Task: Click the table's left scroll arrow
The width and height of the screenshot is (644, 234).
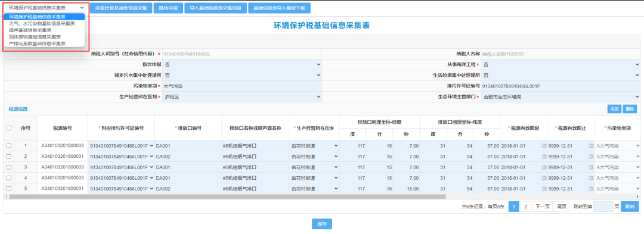Action: 6,196
